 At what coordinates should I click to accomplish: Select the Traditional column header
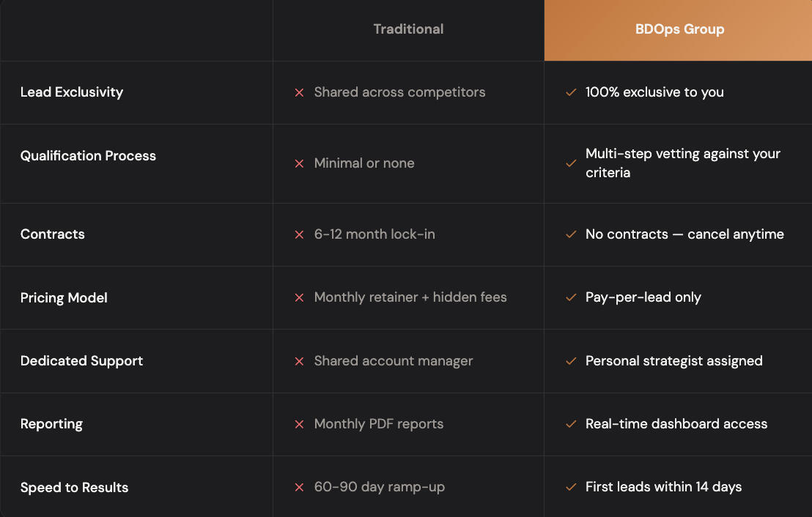pyautogui.click(x=408, y=29)
